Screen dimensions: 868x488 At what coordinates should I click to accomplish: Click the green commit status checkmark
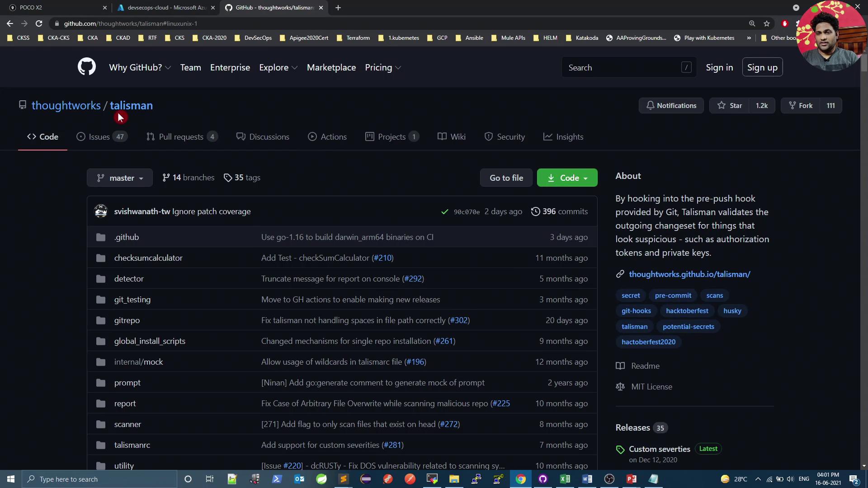pos(444,211)
